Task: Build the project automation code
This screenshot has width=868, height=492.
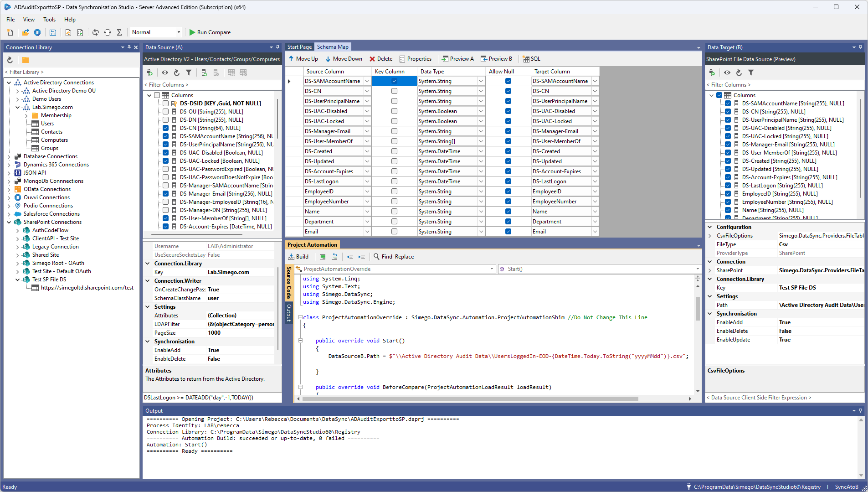Action: [x=298, y=257]
